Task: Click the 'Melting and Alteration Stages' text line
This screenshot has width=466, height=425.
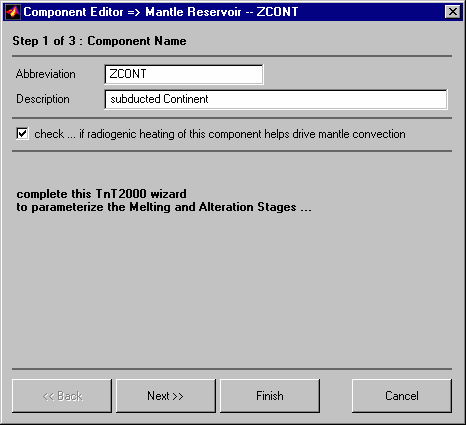Action: tap(164, 207)
